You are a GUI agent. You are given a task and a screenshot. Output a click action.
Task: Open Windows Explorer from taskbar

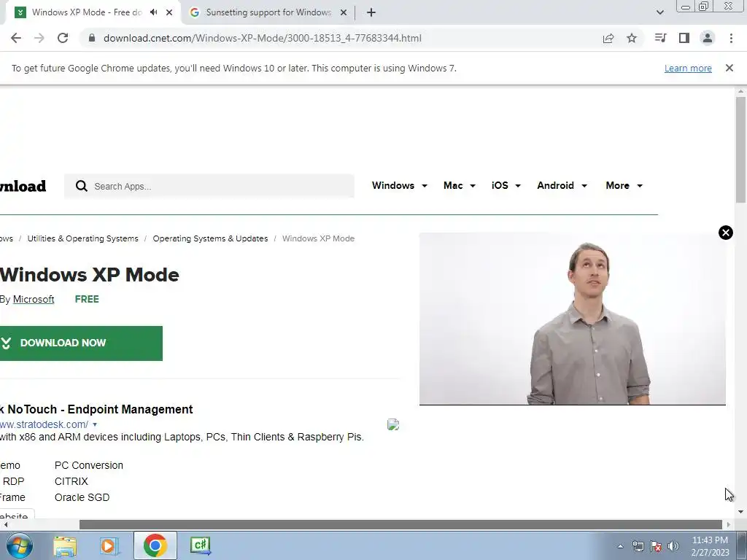(x=65, y=545)
